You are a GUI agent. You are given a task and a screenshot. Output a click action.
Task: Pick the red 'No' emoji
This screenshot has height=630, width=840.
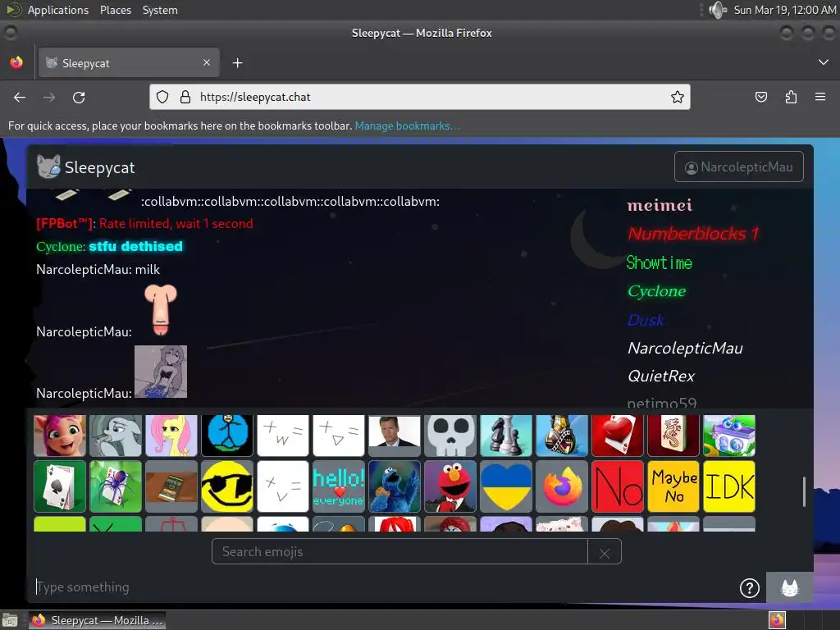(x=618, y=486)
